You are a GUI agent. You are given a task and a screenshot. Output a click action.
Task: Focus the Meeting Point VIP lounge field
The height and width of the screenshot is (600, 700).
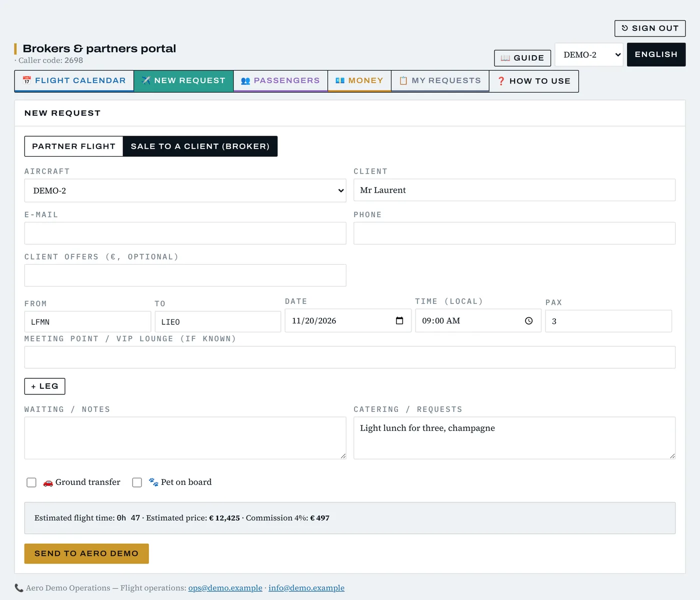(350, 357)
